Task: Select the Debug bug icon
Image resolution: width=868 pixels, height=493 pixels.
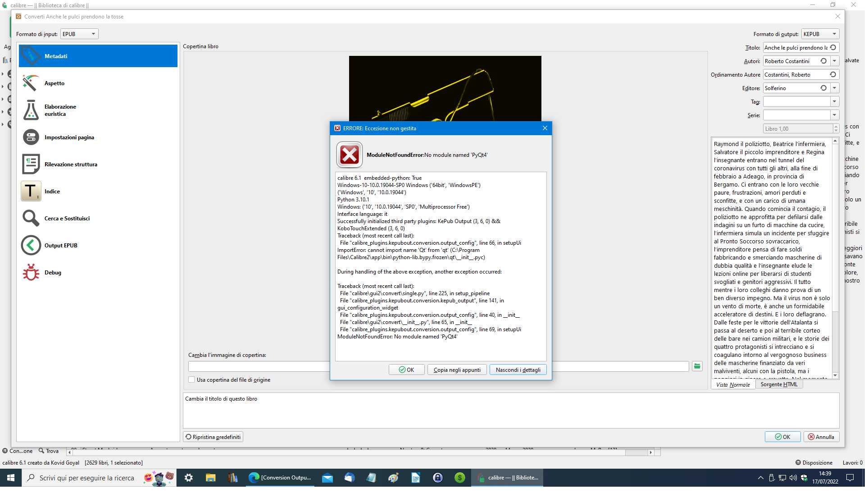Action: click(x=31, y=273)
